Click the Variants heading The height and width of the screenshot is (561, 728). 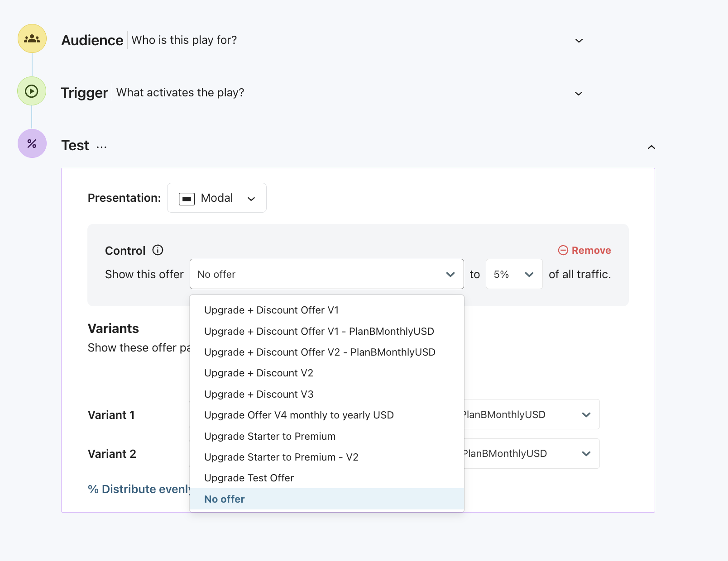(113, 328)
